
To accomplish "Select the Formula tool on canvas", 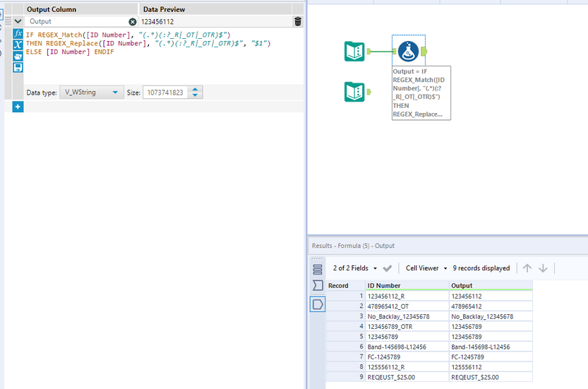I will click(409, 52).
